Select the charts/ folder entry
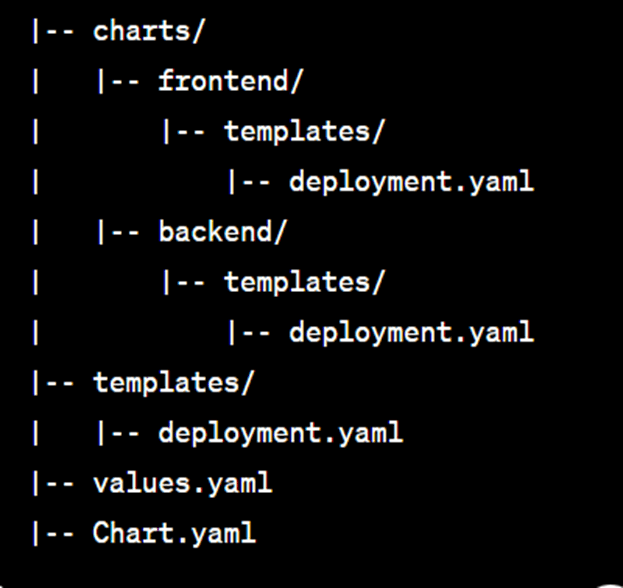The width and height of the screenshot is (623, 588). [148, 31]
